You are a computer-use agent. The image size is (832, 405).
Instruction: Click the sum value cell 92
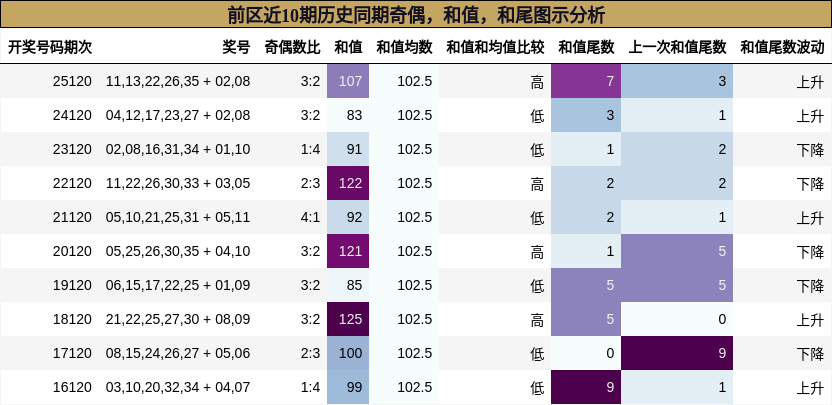tap(348, 217)
